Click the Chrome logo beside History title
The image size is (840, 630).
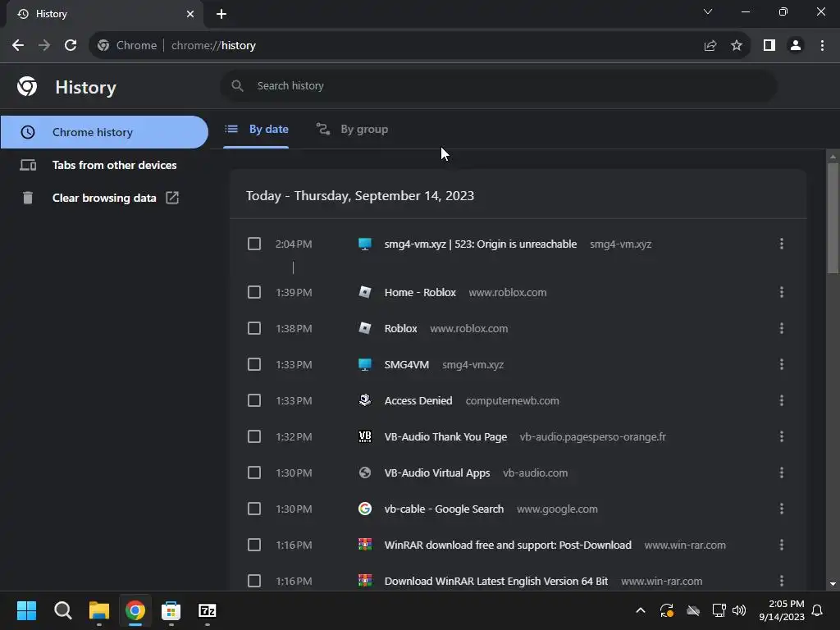27,86
